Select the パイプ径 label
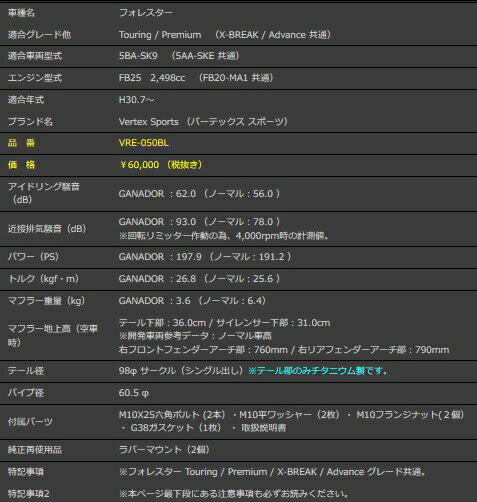477x502 pixels. pyautogui.click(x=26, y=393)
